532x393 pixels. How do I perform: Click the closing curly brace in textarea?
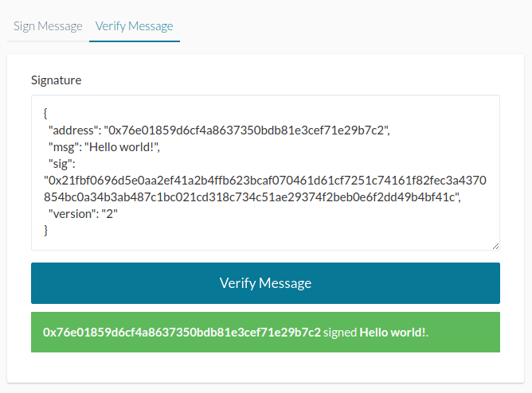pos(45,231)
